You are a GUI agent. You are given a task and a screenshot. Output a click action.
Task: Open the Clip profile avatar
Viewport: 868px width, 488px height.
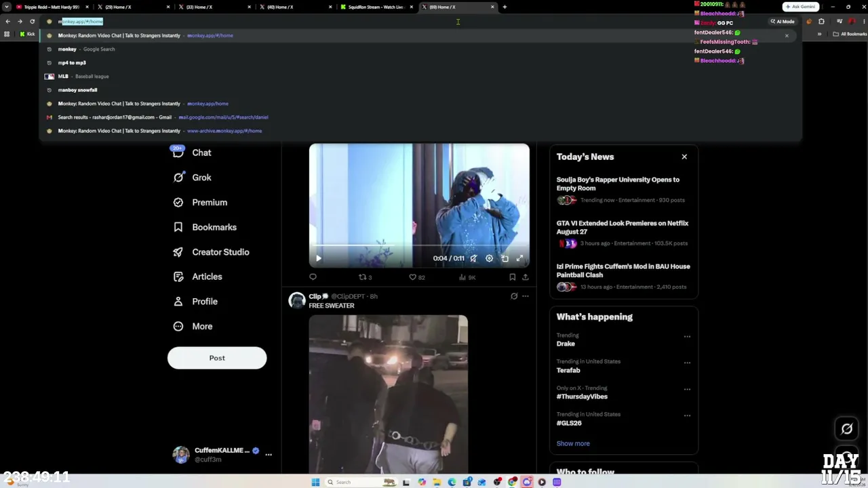(x=296, y=300)
